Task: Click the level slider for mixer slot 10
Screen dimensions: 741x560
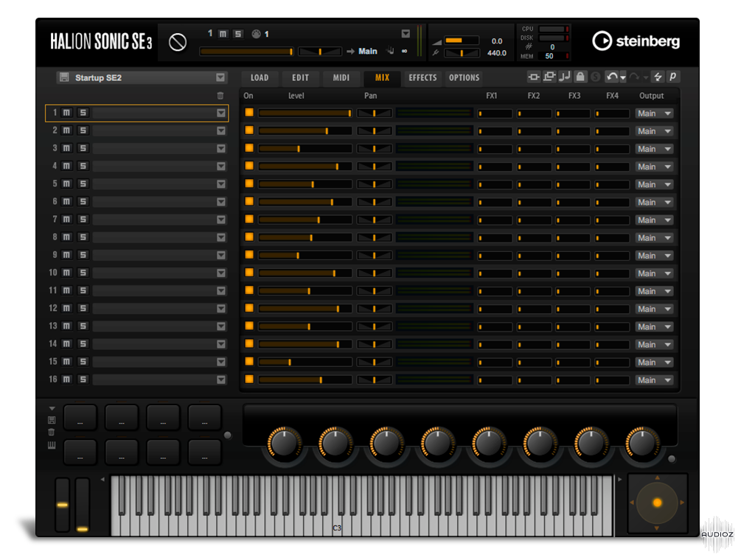Action: [x=304, y=273]
